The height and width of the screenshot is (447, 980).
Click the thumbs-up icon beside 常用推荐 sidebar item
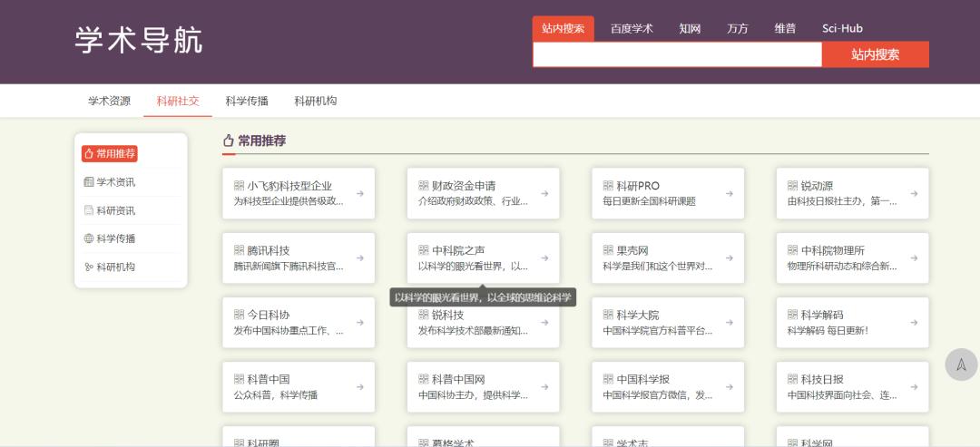[89, 153]
